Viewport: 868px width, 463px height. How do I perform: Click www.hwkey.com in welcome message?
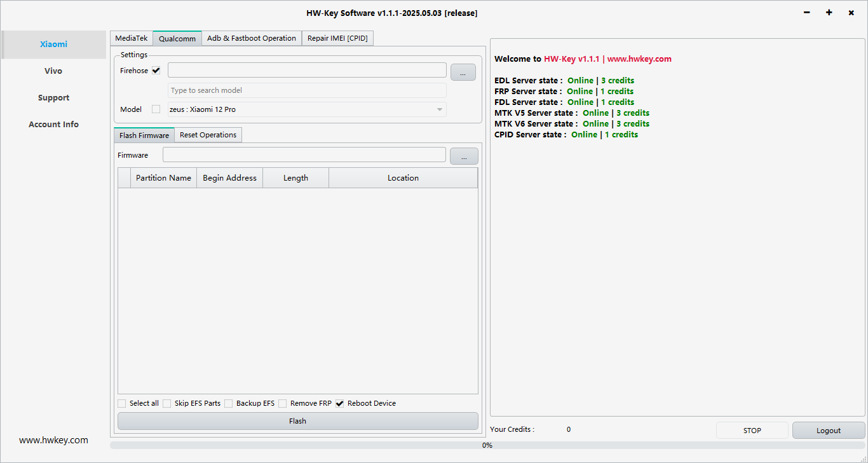tap(639, 59)
